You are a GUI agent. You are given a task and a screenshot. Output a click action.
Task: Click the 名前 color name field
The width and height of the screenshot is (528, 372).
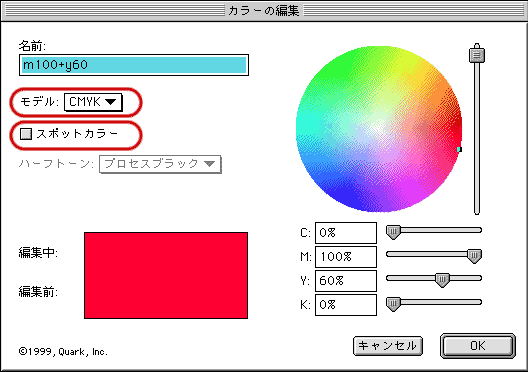134,65
